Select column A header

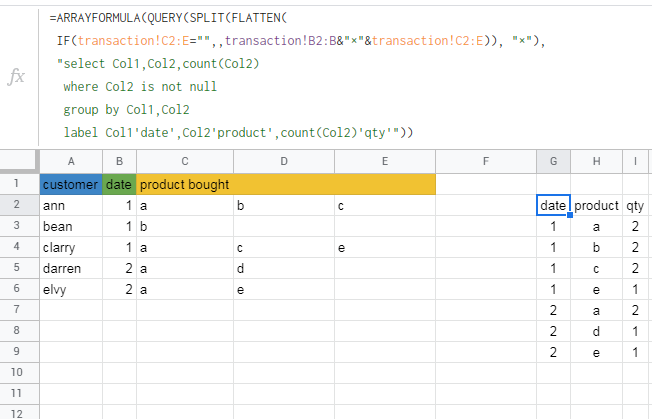tap(70, 161)
